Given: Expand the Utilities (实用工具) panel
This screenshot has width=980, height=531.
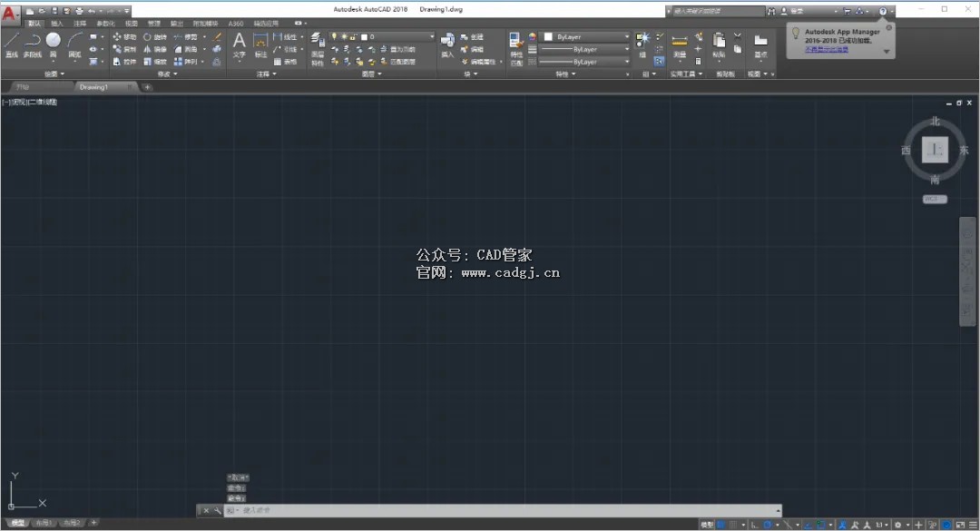Looking at the screenshot, I should (686, 74).
